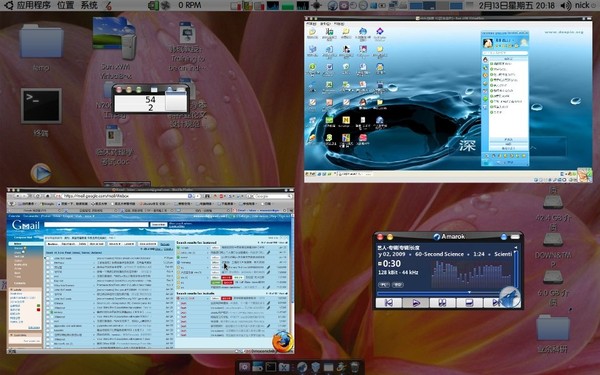Open the temp folder on desktop

click(41, 41)
